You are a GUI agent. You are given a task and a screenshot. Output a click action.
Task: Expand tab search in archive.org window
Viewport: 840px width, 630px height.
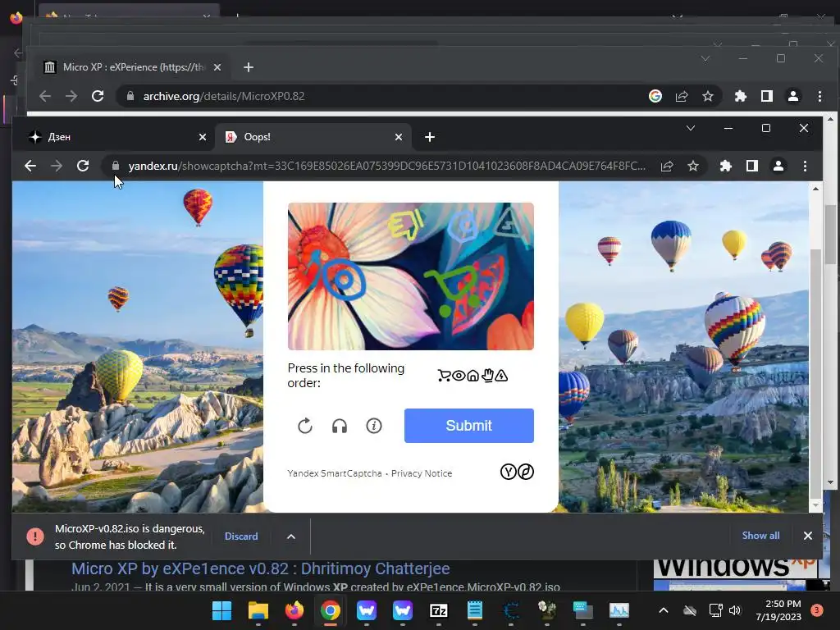click(705, 58)
